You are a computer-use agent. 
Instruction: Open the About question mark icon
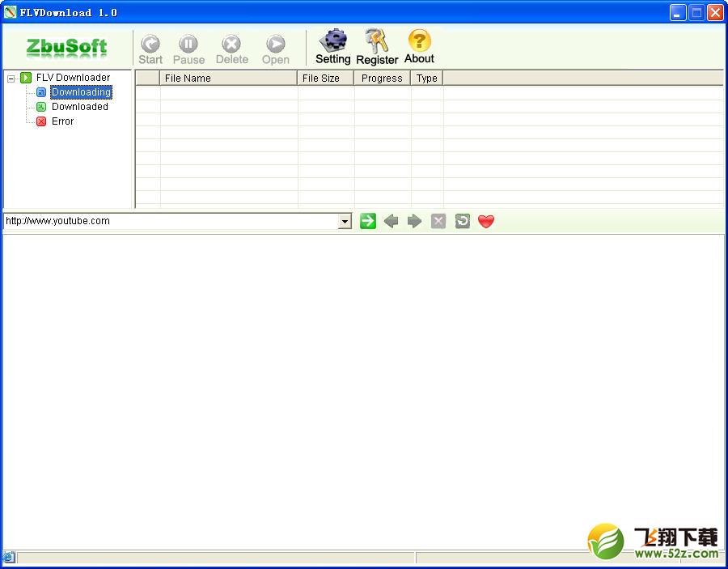click(x=419, y=46)
